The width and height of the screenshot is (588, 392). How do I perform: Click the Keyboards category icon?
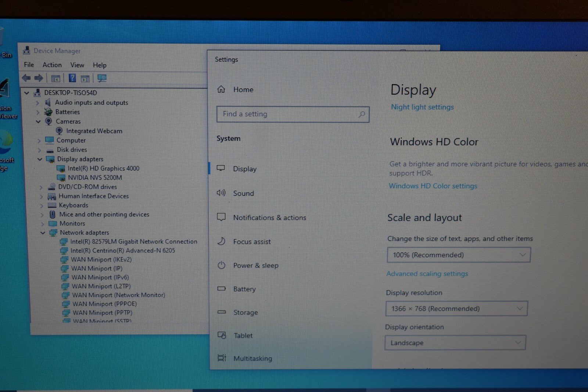pyautogui.click(x=52, y=205)
